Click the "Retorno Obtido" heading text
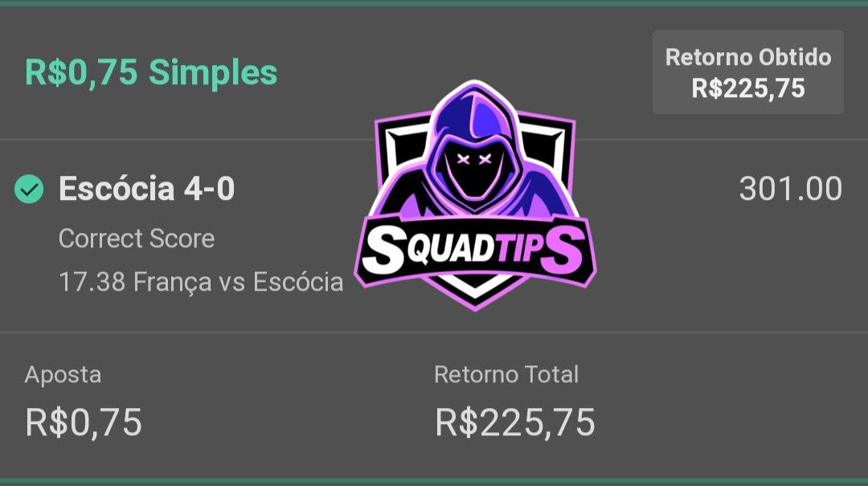 [x=747, y=57]
